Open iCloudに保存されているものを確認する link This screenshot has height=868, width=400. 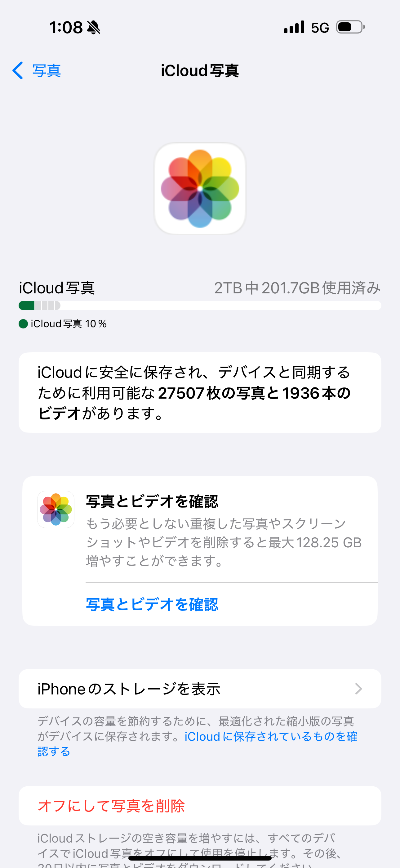pos(271,737)
